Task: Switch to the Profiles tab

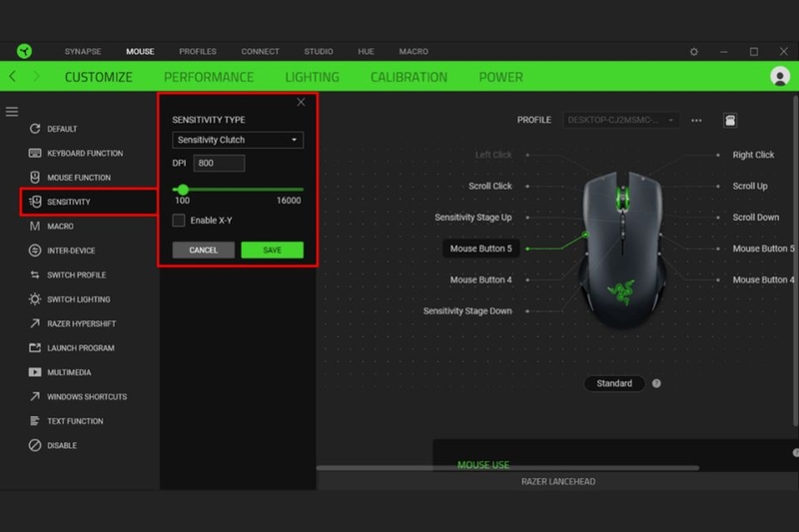Action: click(x=198, y=52)
